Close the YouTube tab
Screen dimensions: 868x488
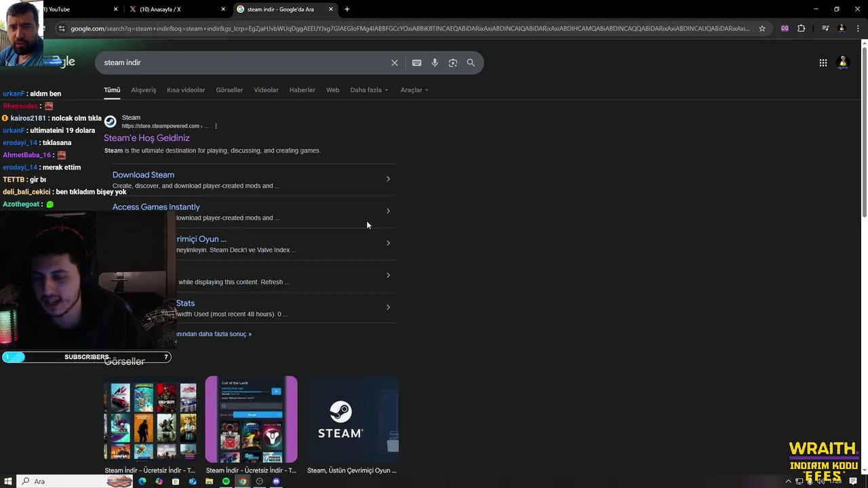coord(115,9)
